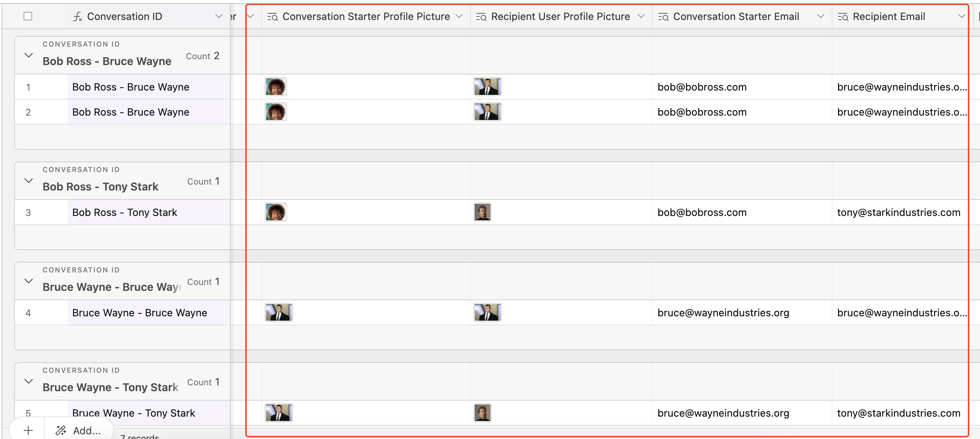Collapse the Bob Ross - Bruce Wayne group
Image resolution: width=980 pixels, height=439 pixels.
click(28, 55)
